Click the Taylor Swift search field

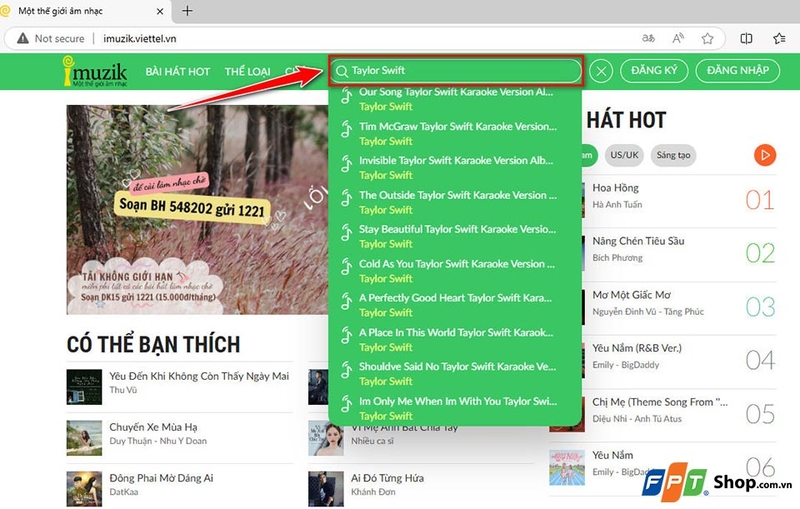(455, 70)
